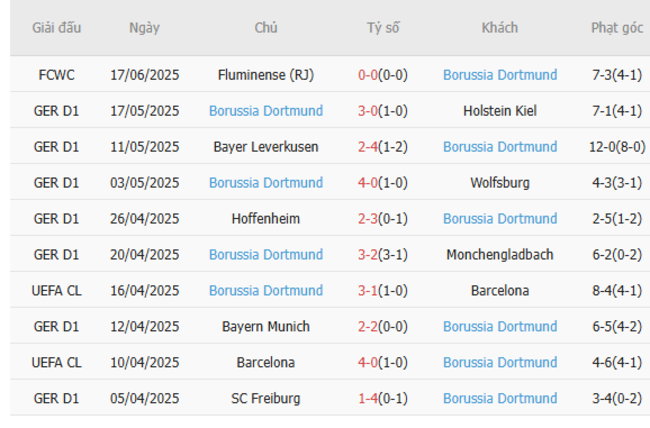The height and width of the screenshot is (428, 650).
Task: Select the "Ngày" column header
Action: click(x=144, y=28)
